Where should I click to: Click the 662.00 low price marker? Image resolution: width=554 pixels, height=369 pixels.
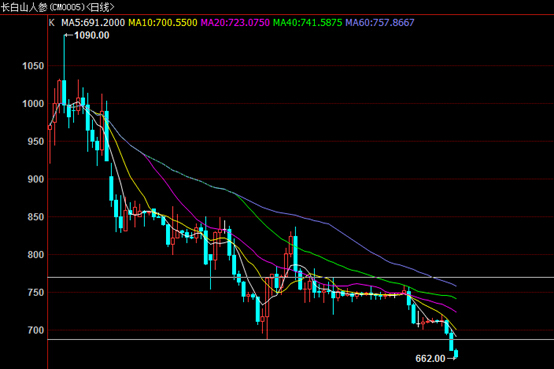430,358
